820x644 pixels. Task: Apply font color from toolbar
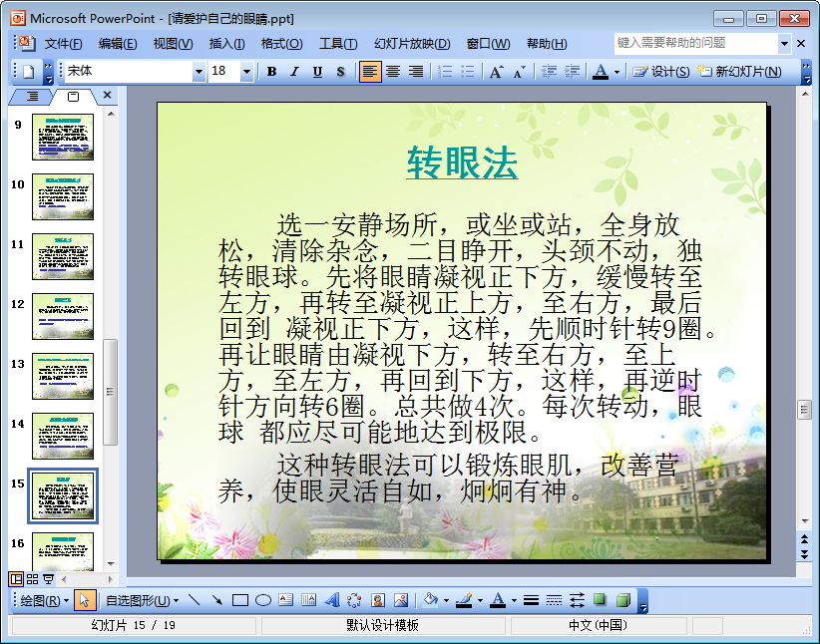click(x=601, y=72)
